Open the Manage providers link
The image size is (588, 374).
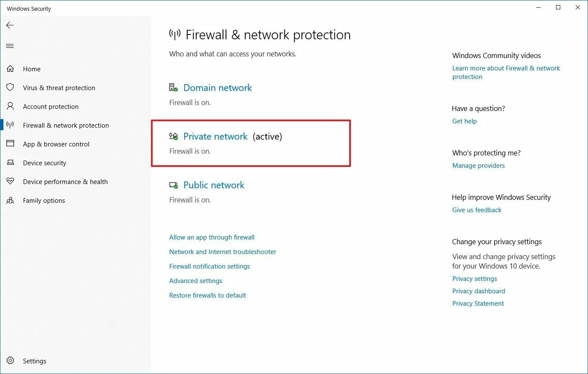[x=478, y=166]
